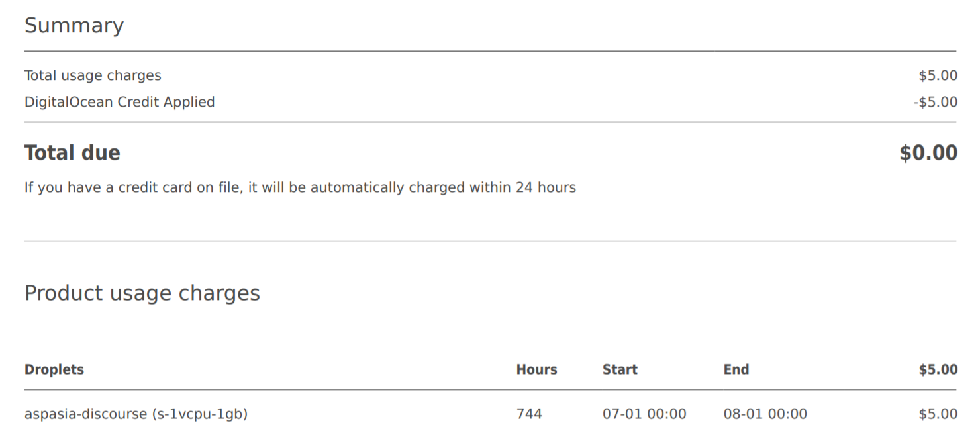980x433 pixels.
Task: Select the aspasia-discourse droplet entry
Action: (x=136, y=414)
